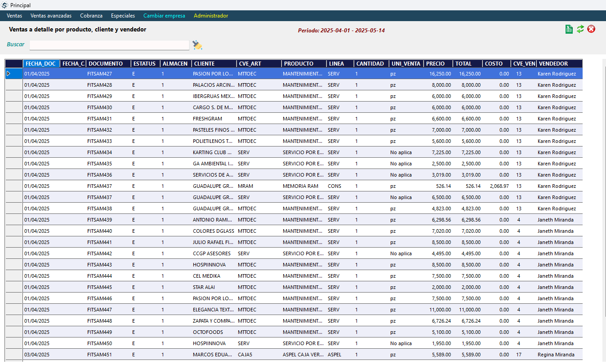Focus the Buscar search field
Viewport: 606px width, 364px height.
(109, 45)
